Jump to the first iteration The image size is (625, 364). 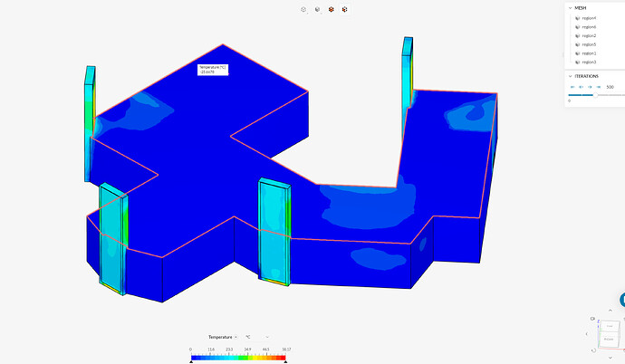point(572,87)
